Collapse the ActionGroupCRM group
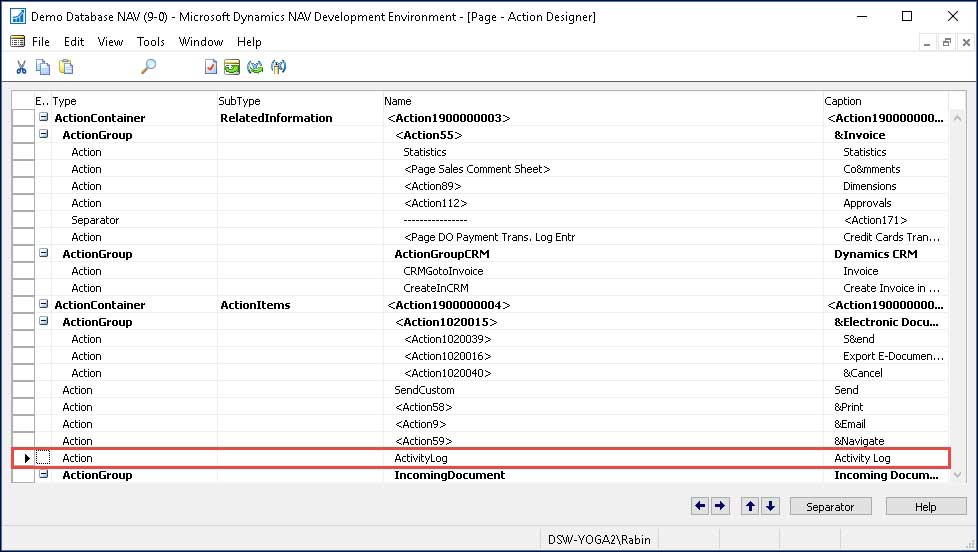Screen dimensions: 978x552 click(44, 253)
